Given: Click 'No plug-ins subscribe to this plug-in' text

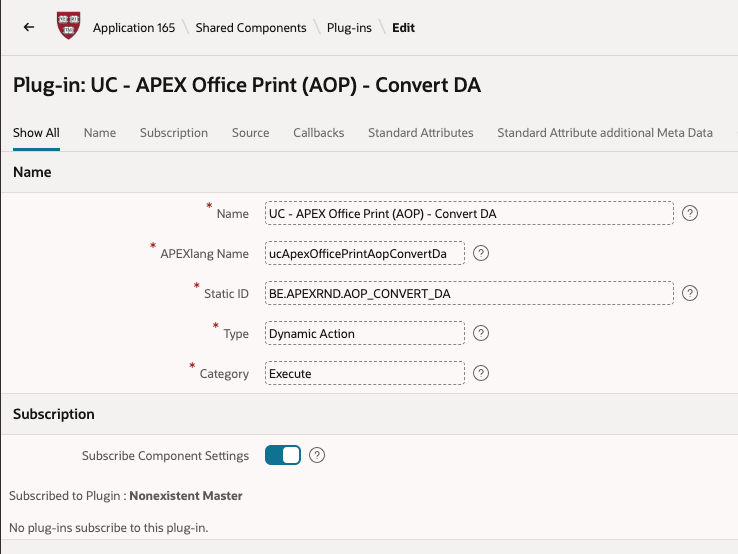Looking at the screenshot, I should tap(109, 528).
